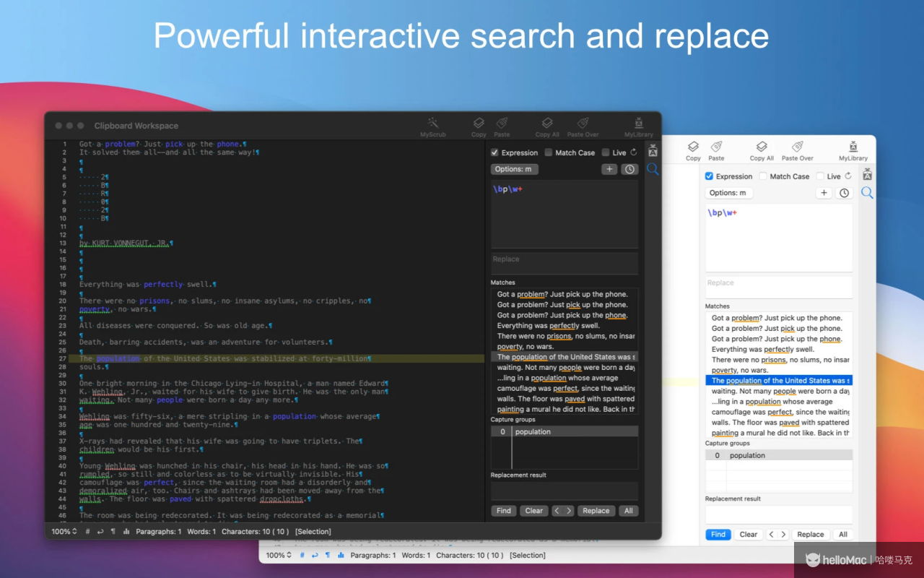
Task: Click refresh arrow beside Live in light panel
Action: (848, 176)
